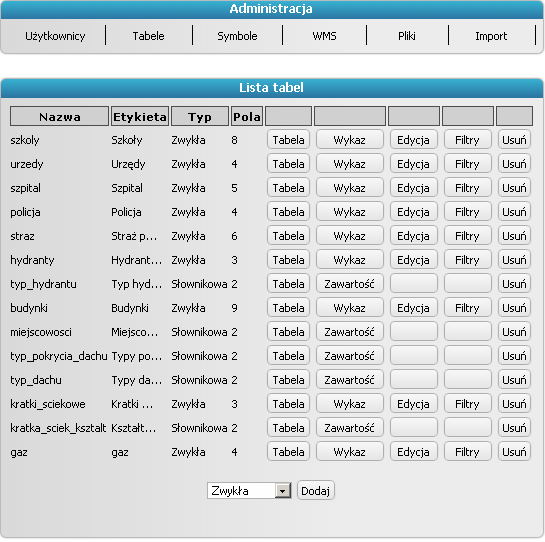Open the table type dropdown showing Zwykła
This screenshot has width=545, height=542.
[x=249, y=491]
